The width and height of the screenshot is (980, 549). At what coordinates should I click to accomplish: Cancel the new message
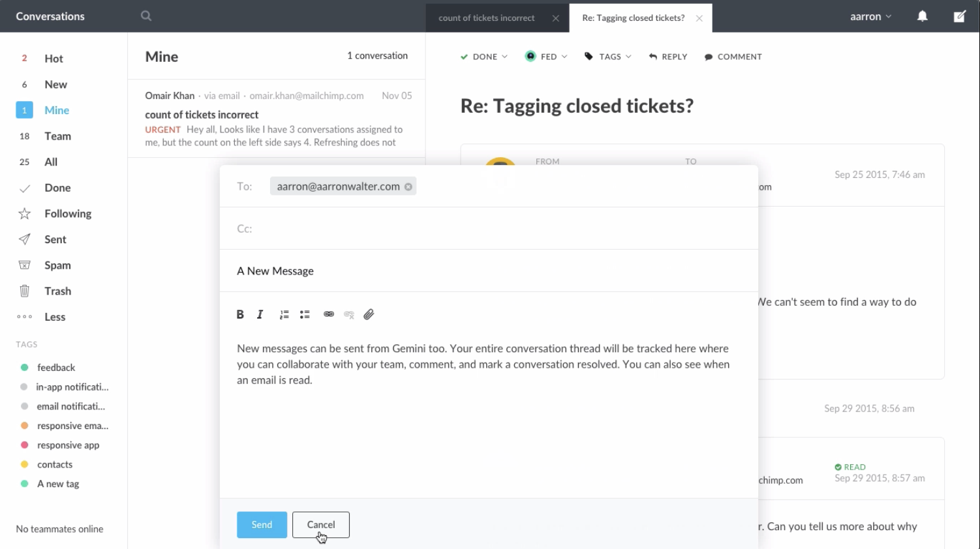click(321, 525)
